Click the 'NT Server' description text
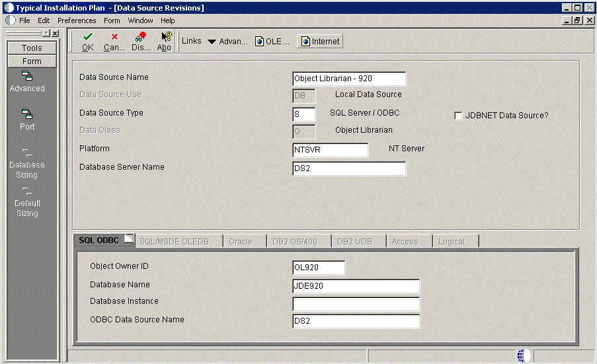Viewport: 597px width, 364px height. (406, 149)
